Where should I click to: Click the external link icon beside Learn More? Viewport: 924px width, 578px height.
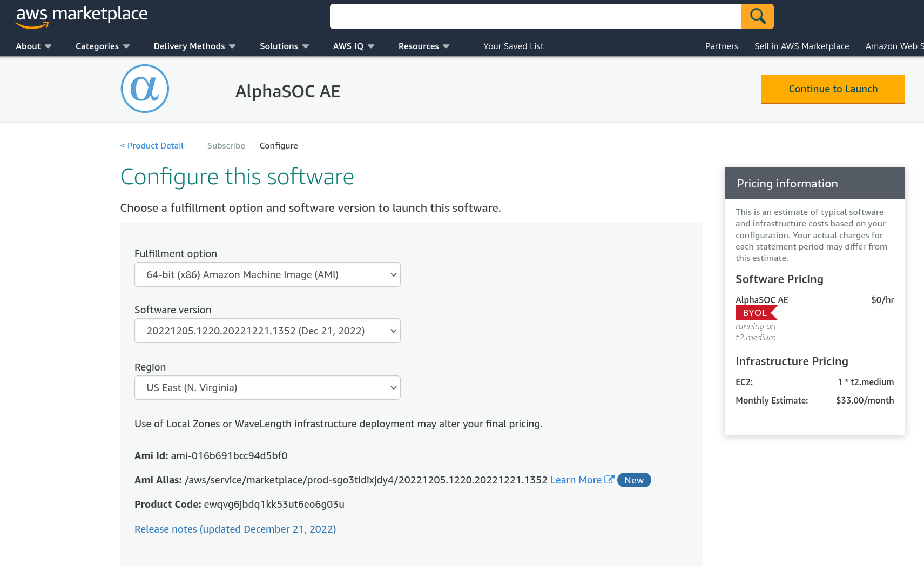609,480
